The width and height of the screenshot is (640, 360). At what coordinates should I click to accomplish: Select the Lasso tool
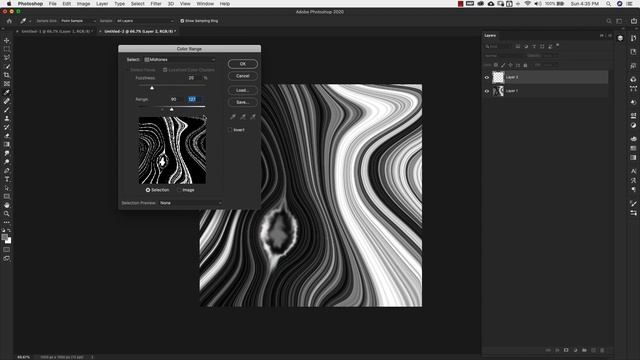coord(7,58)
